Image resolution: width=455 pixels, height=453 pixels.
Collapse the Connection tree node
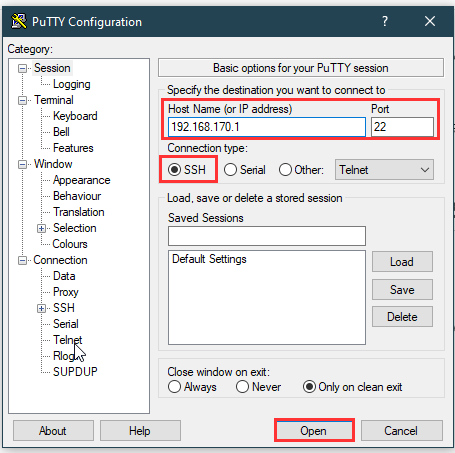coord(22,261)
